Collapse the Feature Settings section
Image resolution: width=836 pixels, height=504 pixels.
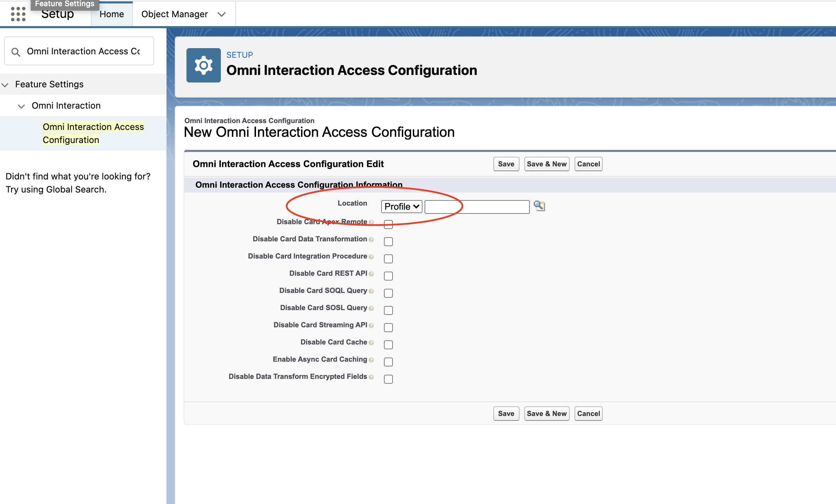click(x=5, y=85)
